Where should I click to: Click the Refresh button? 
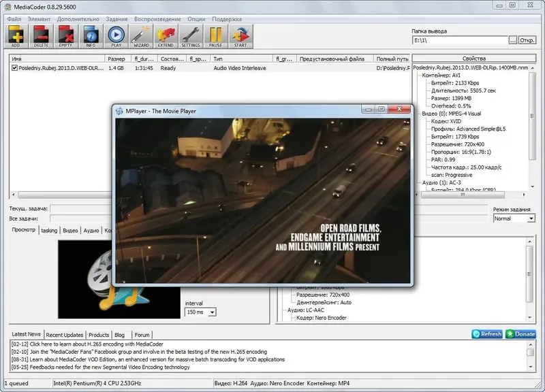pos(487,334)
